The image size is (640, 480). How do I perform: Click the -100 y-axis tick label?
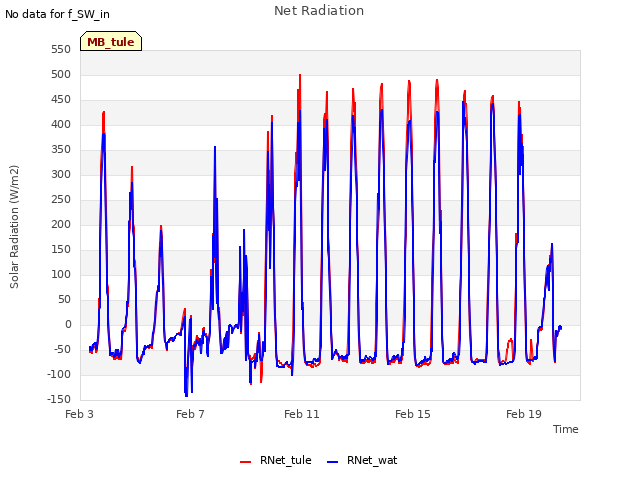click(x=59, y=374)
